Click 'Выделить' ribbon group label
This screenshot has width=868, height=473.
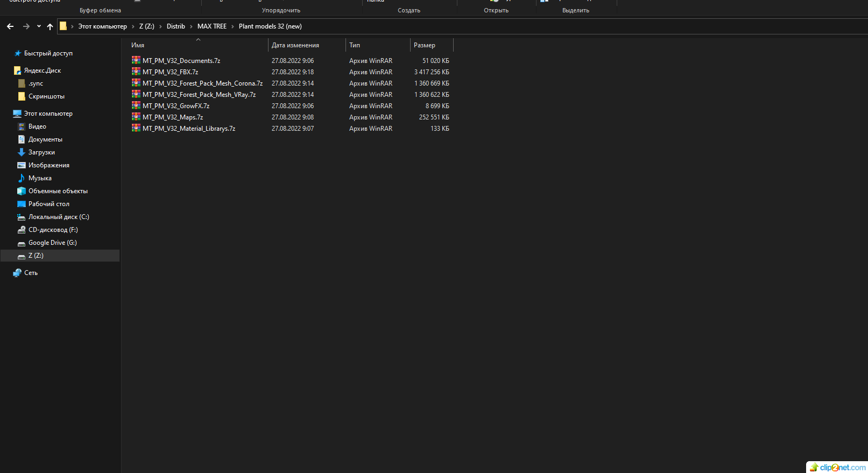point(576,10)
